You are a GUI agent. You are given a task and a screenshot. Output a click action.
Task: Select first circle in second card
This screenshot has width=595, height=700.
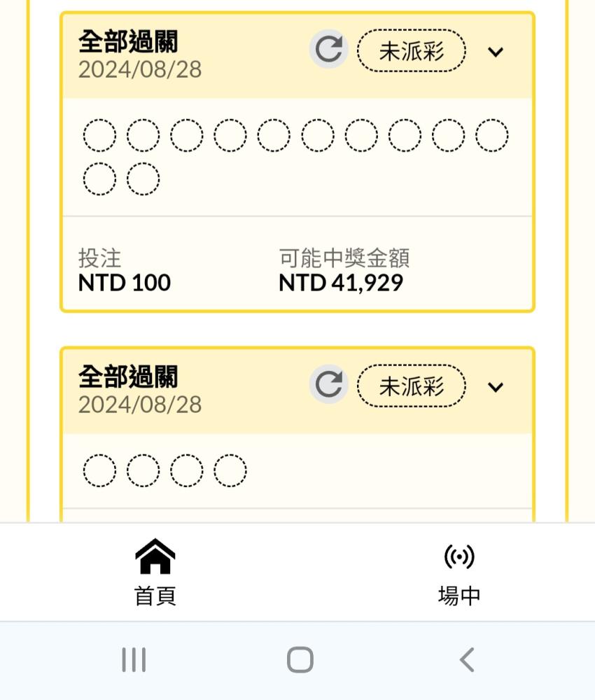click(x=99, y=470)
